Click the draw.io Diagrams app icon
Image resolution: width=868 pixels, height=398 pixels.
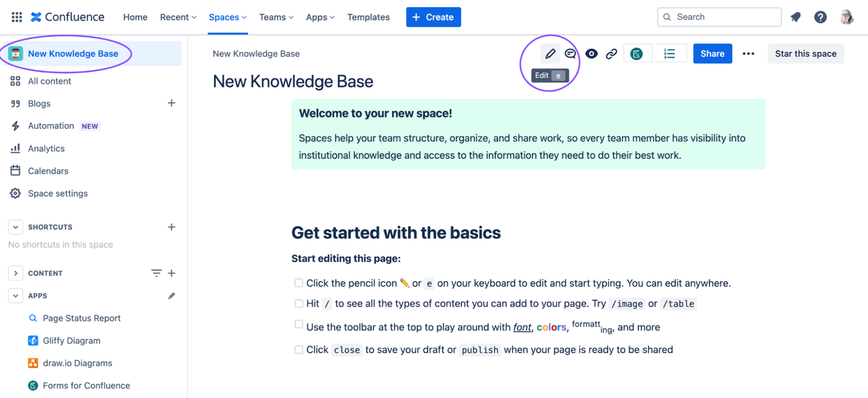33,363
